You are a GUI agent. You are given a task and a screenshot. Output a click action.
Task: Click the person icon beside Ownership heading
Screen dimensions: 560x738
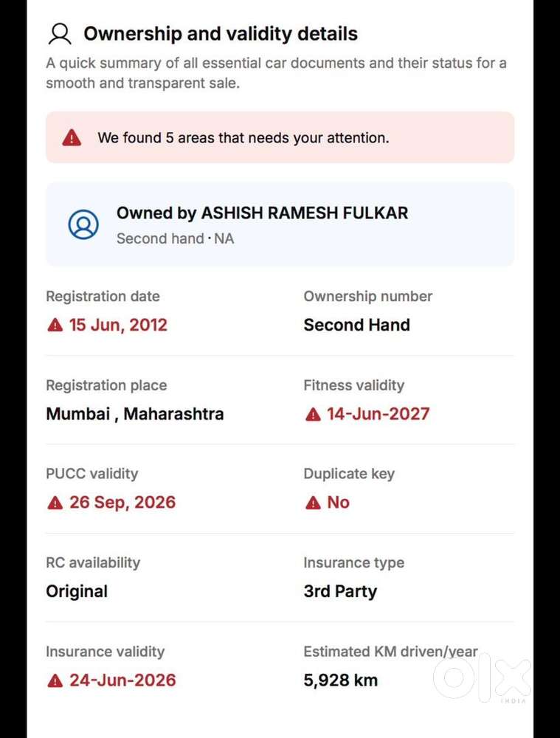[59, 34]
